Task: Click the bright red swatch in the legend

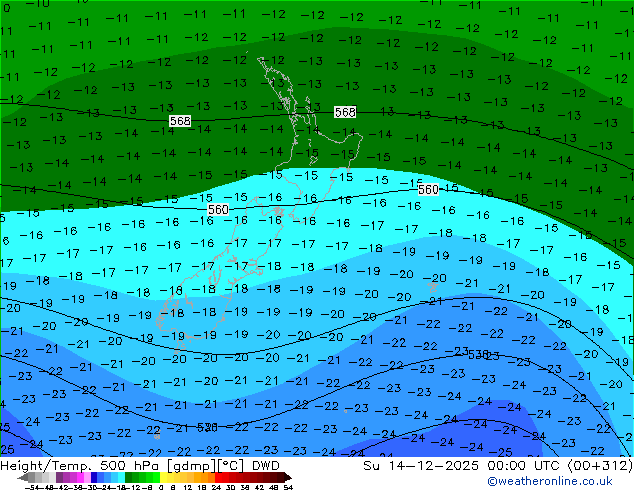Action: [x=218, y=477]
